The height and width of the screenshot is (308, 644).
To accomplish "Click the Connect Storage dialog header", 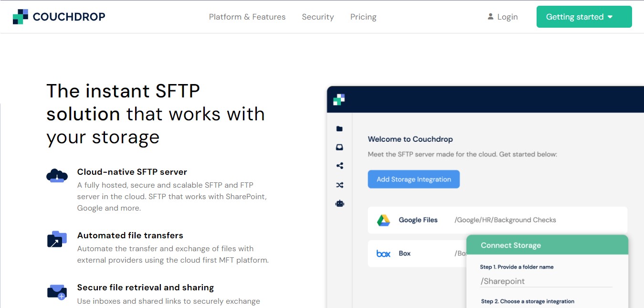I will coord(547,245).
